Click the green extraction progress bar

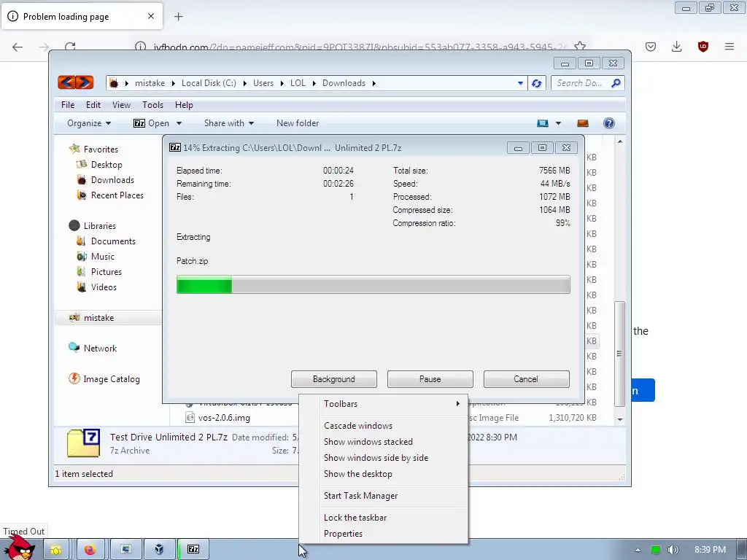tap(373, 285)
